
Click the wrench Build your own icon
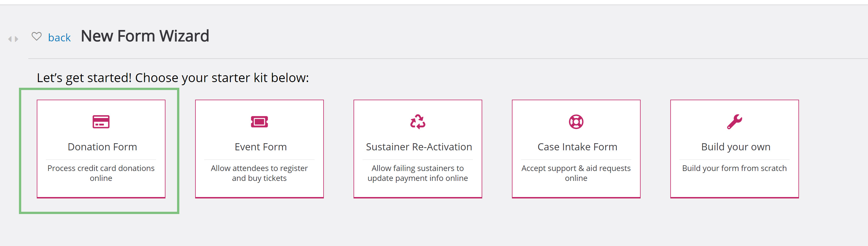[735, 121]
